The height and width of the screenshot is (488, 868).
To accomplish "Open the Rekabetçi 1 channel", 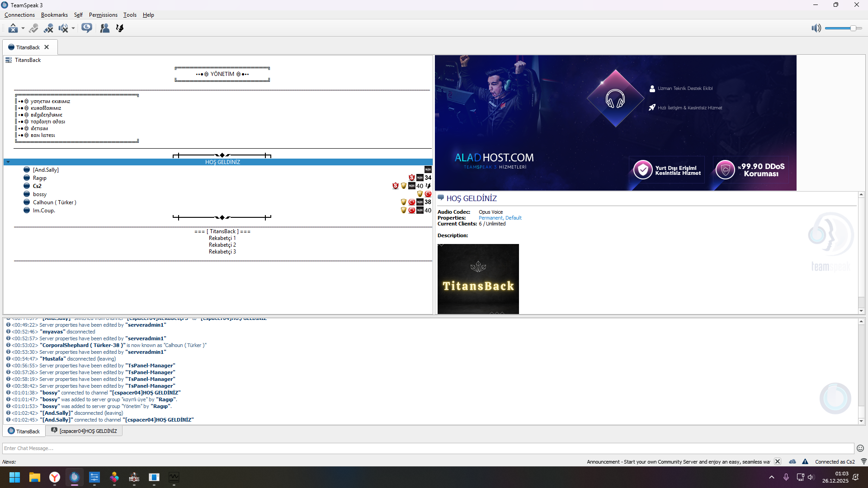I will [x=222, y=238].
